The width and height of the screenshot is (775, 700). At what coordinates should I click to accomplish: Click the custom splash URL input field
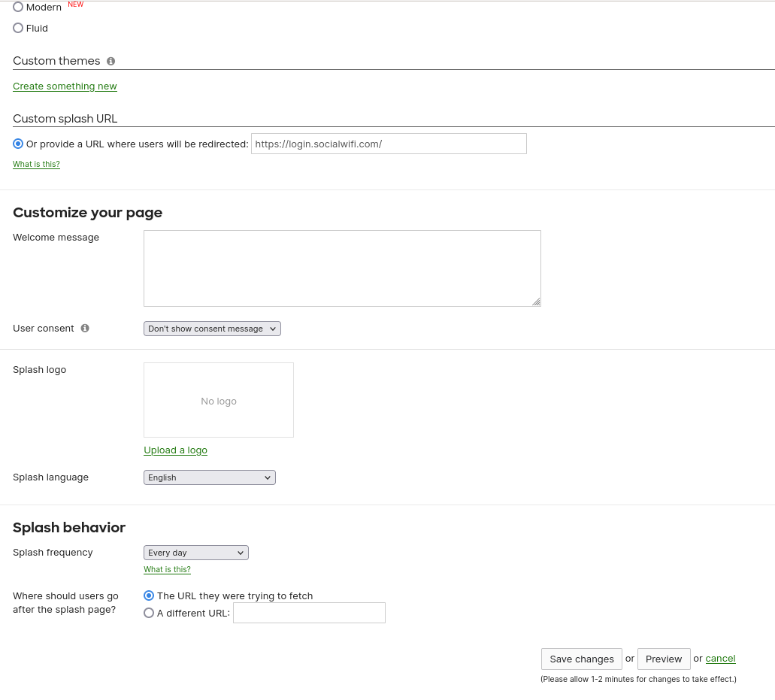click(x=389, y=144)
